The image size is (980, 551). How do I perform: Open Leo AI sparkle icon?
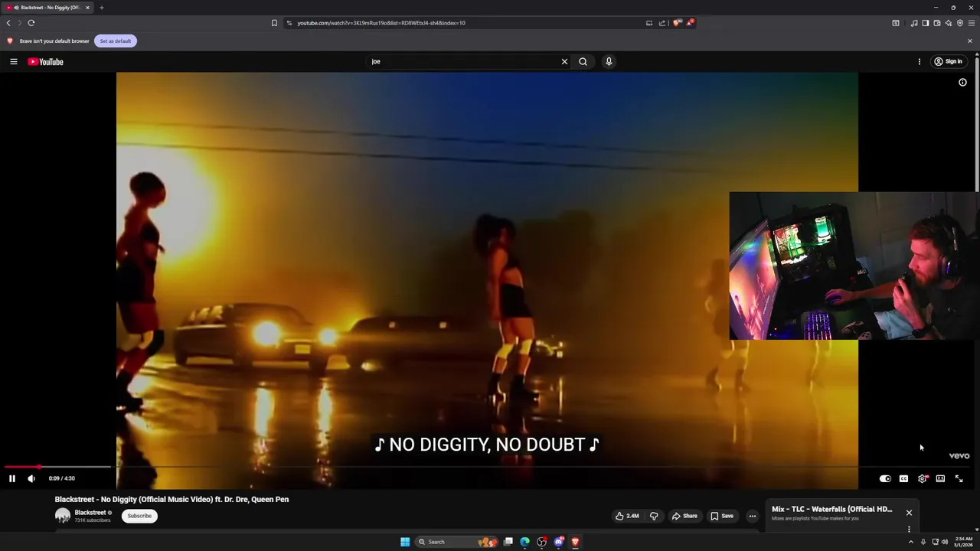click(x=948, y=23)
